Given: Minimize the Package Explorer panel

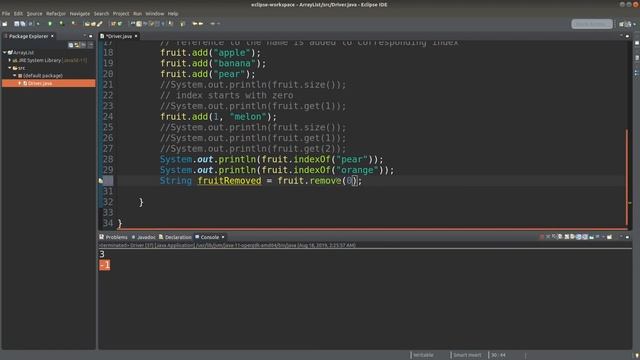Looking at the screenshot, I should (84, 36).
